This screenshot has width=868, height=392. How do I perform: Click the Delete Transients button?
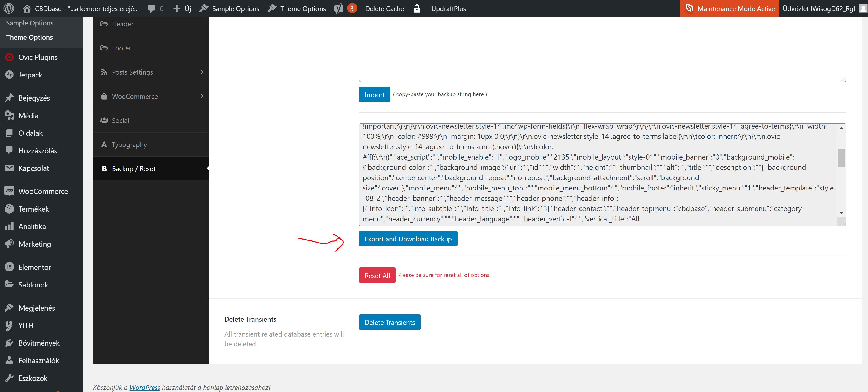click(x=390, y=322)
